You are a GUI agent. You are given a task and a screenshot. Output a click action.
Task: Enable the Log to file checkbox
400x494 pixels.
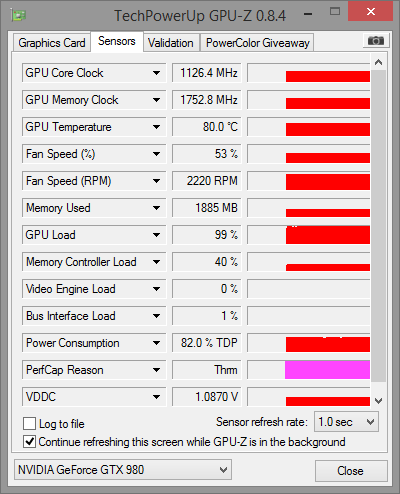pos(29,424)
